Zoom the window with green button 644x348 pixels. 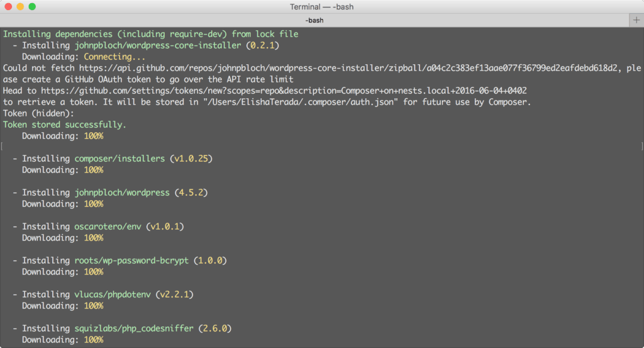[x=32, y=6]
